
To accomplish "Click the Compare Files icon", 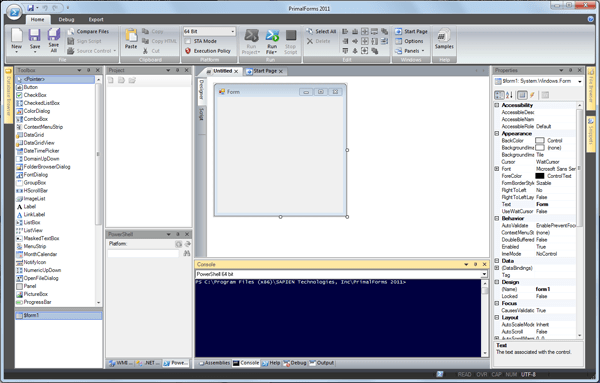I will point(71,31).
